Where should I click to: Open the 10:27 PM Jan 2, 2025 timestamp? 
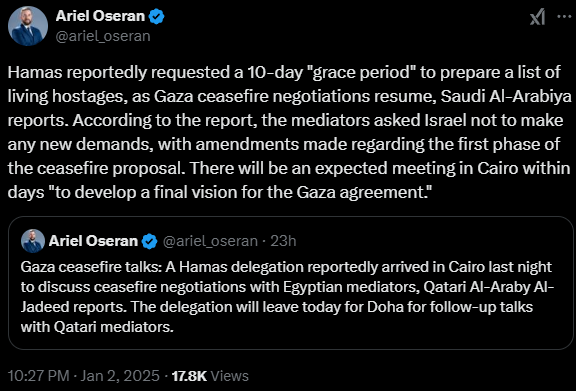84,376
